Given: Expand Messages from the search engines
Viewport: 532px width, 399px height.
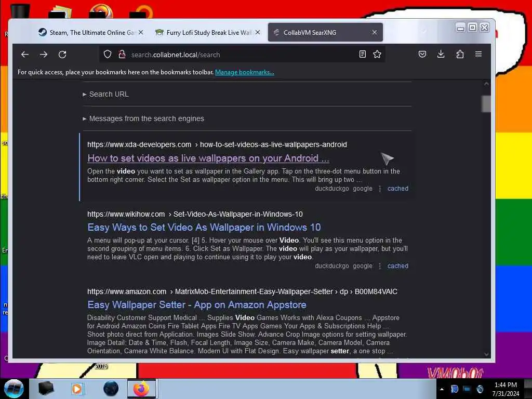Looking at the screenshot, I should pyautogui.click(x=143, y=119).
